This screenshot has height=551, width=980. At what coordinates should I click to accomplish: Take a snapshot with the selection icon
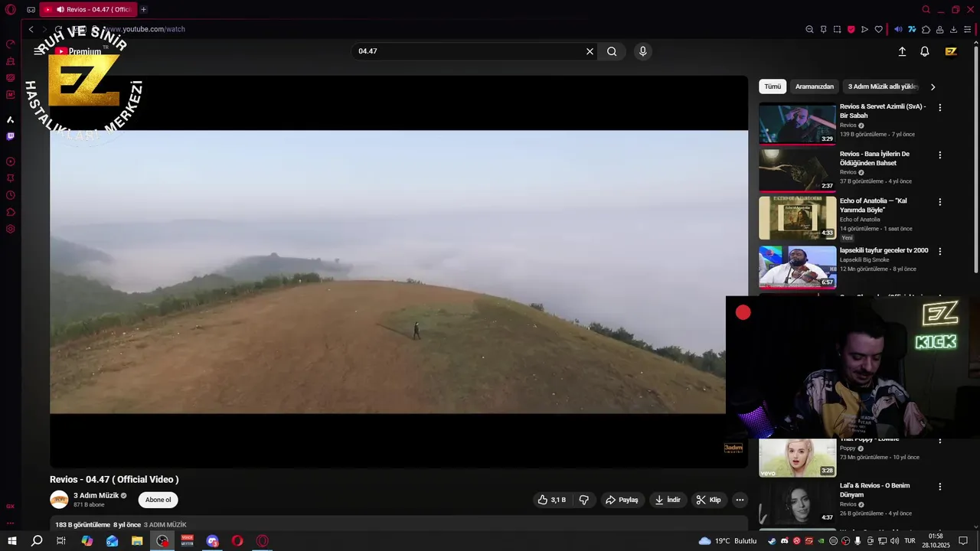click(837, 29)
